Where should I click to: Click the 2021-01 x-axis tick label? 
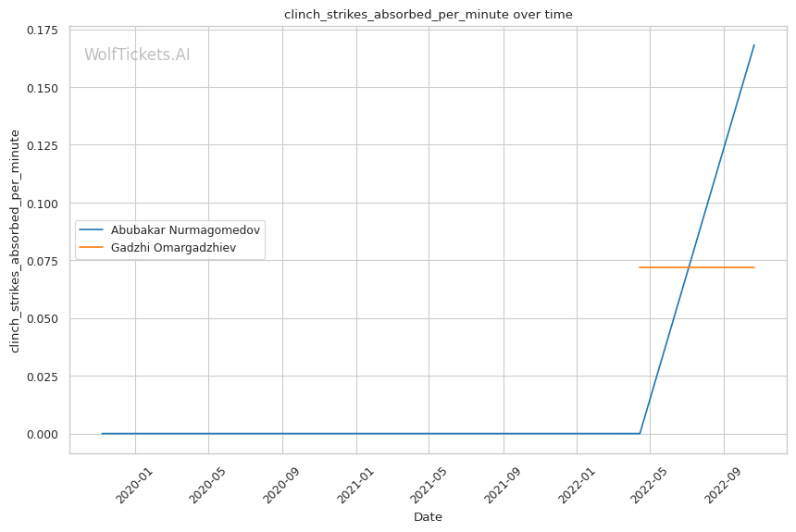click(x=355, y=486)
